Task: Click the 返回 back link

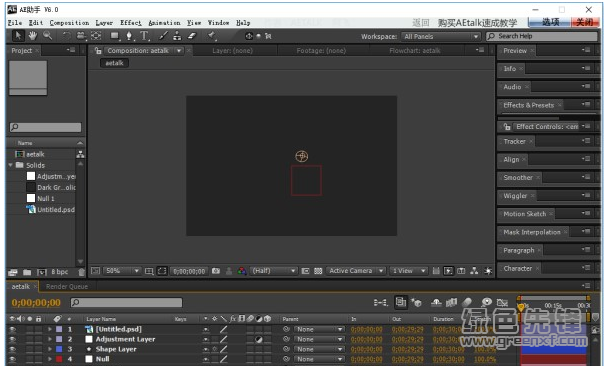Action: pos(421,23)
